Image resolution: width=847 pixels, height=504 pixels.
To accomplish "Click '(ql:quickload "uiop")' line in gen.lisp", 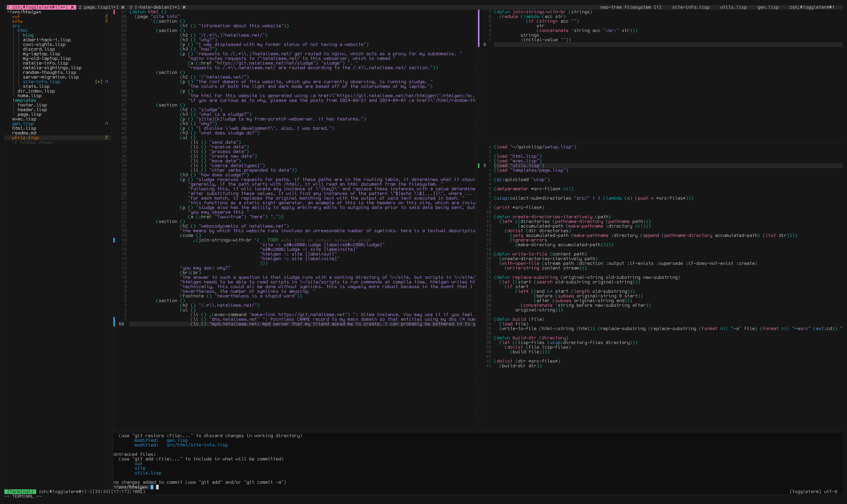I will click(522, 180).
